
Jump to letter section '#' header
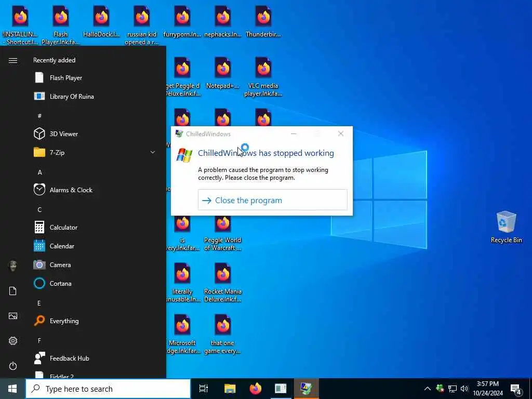[39, 116]
